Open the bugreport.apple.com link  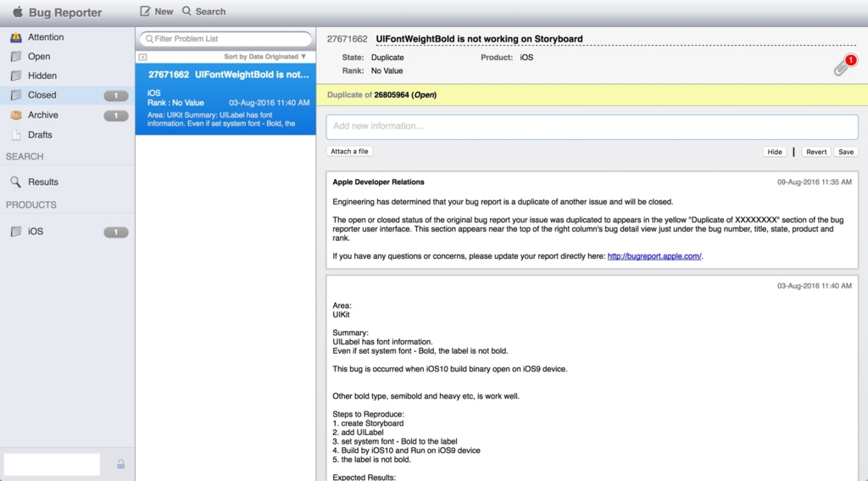tap(654, 256)
